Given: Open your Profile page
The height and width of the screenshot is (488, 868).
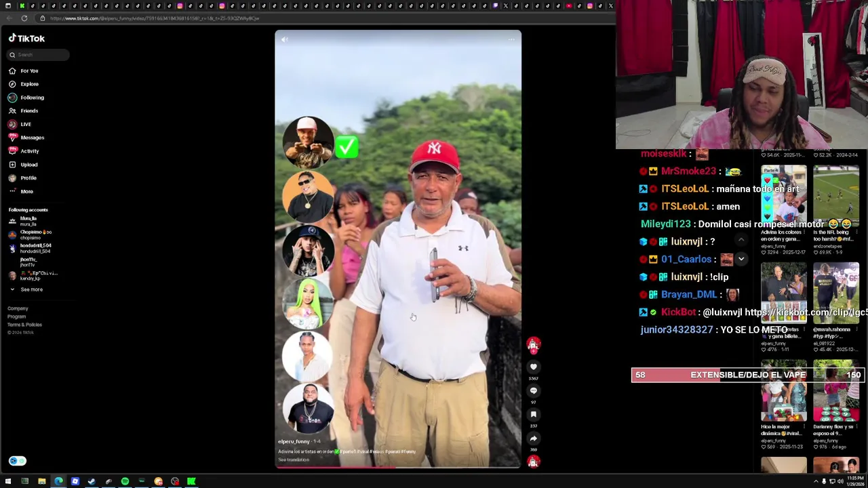Looking at the screenshot, I should 23,178.
